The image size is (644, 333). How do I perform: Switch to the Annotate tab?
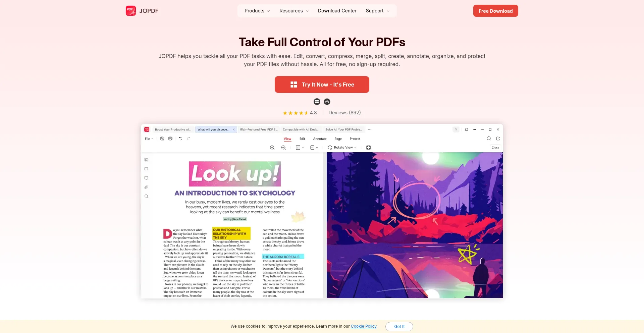click(x=320, y=139)
